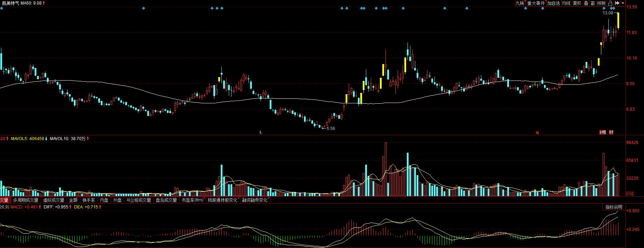644x248 pixels.
Task: Click the 13.08 high price label
Action: click(608, 13)
